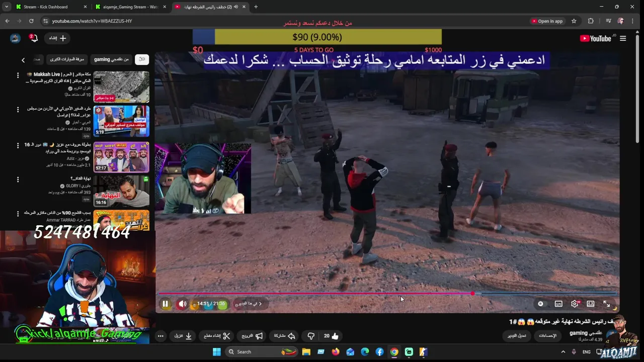
Task: Open the 5:19 American ambassador video thumbnail
Action: [x=121, y=121]
